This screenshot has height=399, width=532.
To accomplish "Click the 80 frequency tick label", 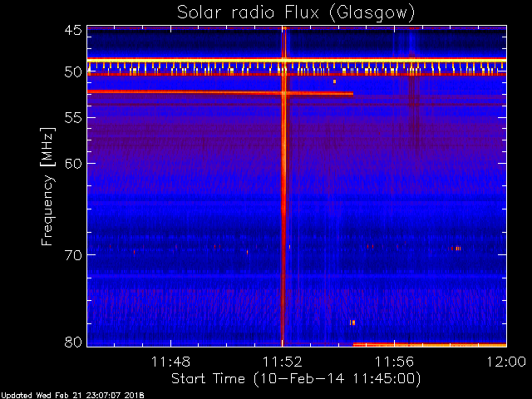I will coord(73,342).
